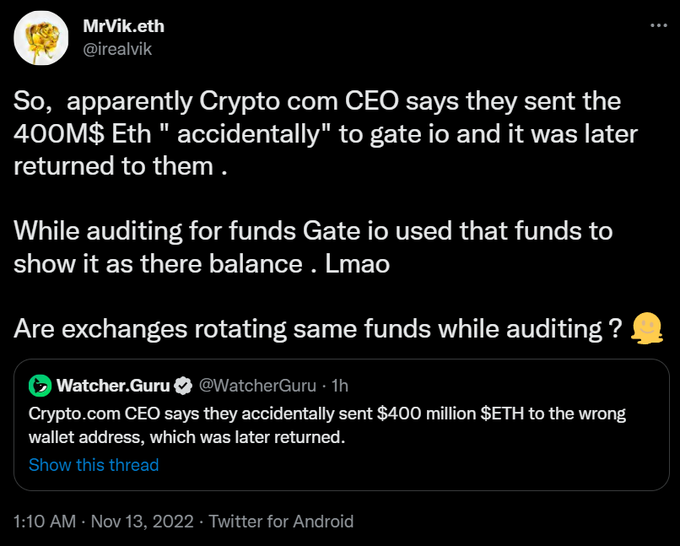The image size is (680, 546).
Task: Click the verified badge beside Watcher.Guru
Action: coord(184,385)
